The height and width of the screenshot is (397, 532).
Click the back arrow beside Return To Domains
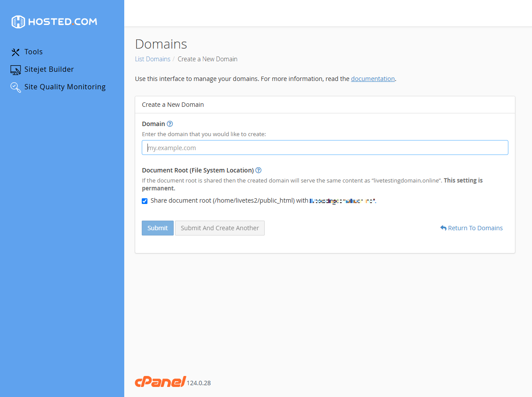pyautogui.click(x=443, y=228)
